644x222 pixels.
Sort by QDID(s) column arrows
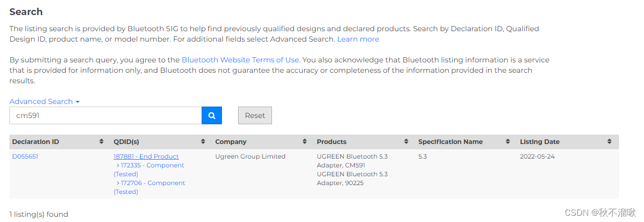point(203,141)
